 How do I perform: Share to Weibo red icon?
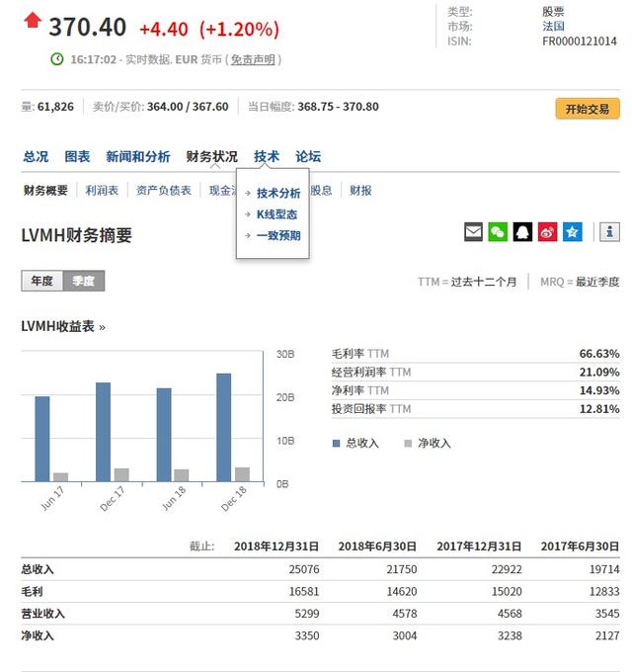coord(548,232)
